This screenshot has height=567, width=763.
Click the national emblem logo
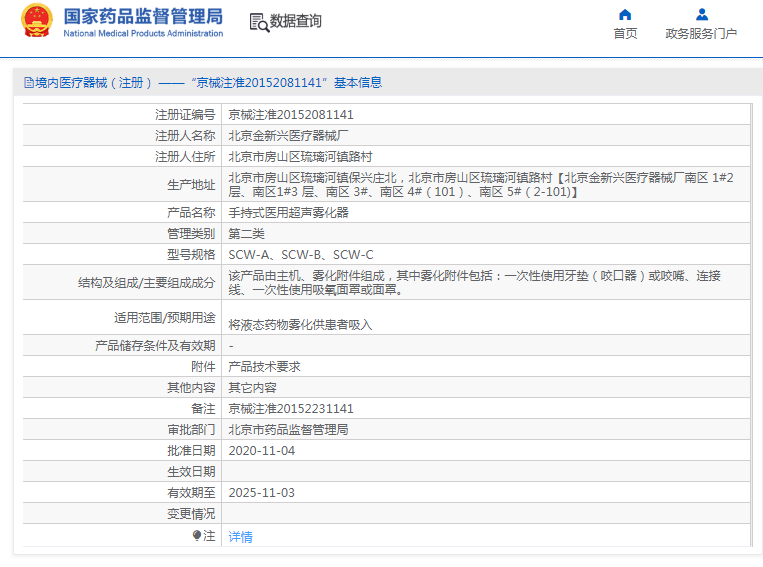[36, 20]
